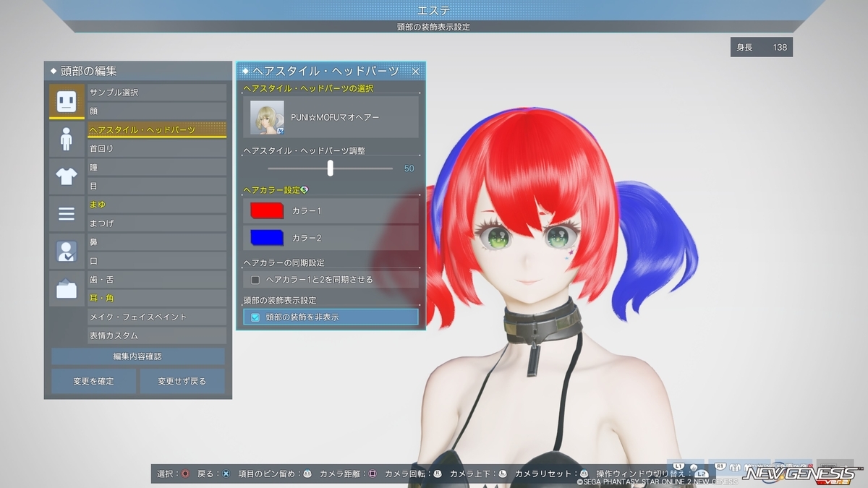Click the 頭部の編集 panel title
Image resolution: width=868 pixels, height=488 pixels.
pos(88,71)
